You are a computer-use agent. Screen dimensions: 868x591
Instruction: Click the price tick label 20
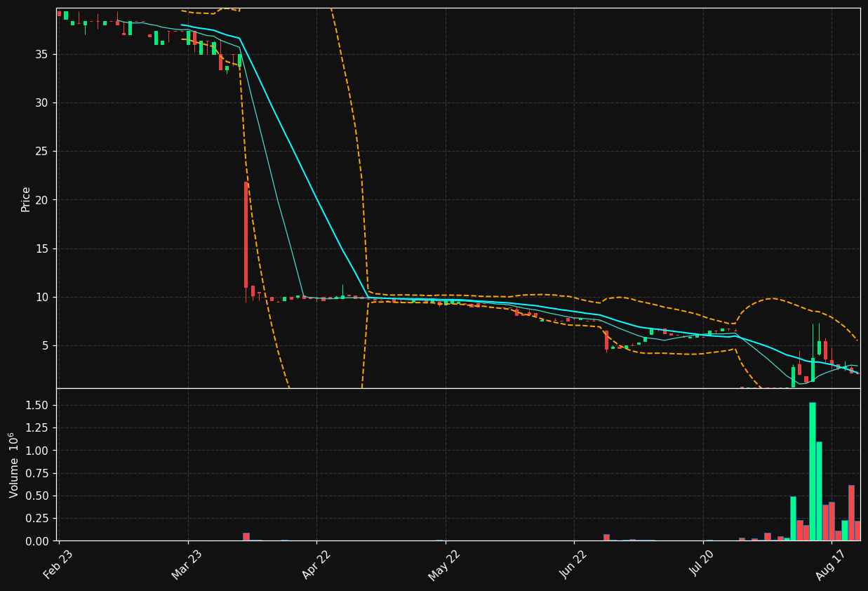point(41,199)
